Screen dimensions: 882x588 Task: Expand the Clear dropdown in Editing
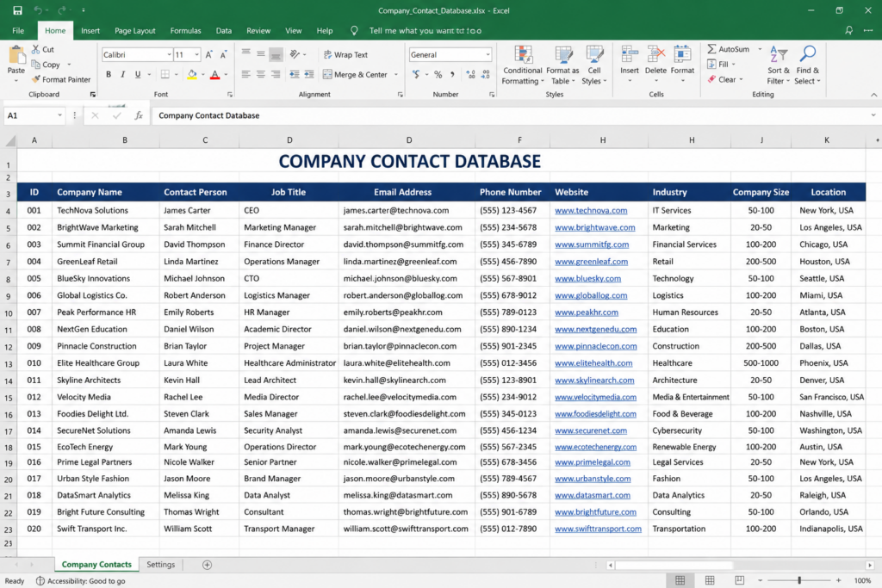pyautogui.click(x=742, y=79)
